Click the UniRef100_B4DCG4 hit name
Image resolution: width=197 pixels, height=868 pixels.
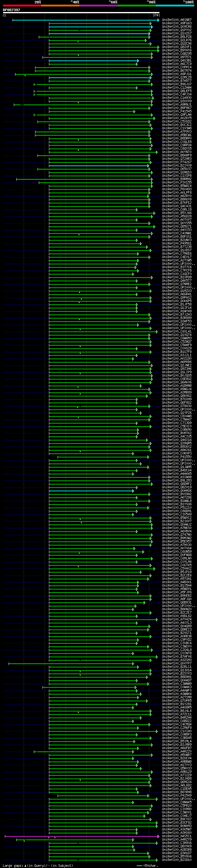pyautogui.click(x=177, y=470)
